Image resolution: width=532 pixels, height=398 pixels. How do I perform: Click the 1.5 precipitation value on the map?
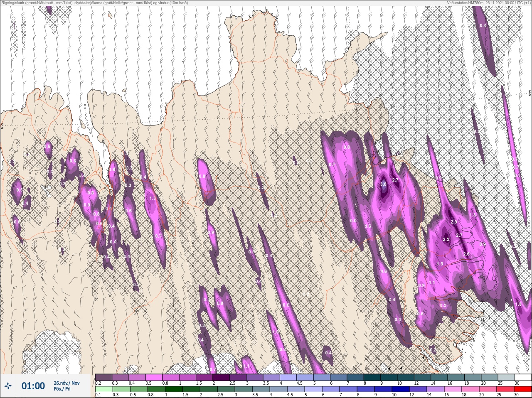(440, 264)
